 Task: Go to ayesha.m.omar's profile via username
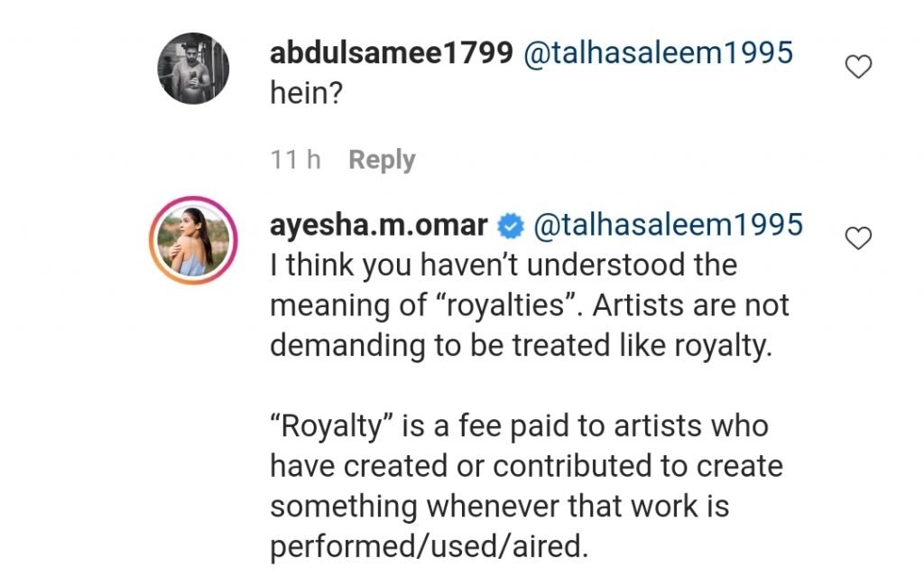click(378, 226)
